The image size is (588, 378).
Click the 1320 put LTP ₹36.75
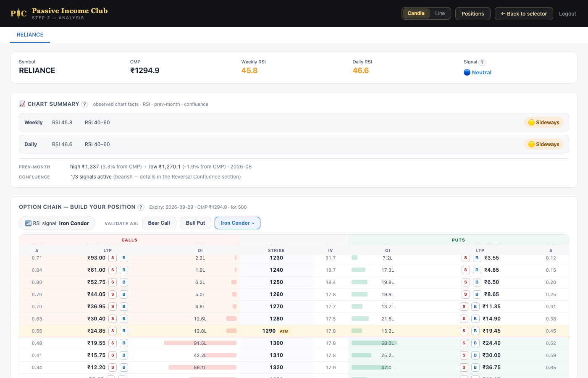(x=491, y=367)
